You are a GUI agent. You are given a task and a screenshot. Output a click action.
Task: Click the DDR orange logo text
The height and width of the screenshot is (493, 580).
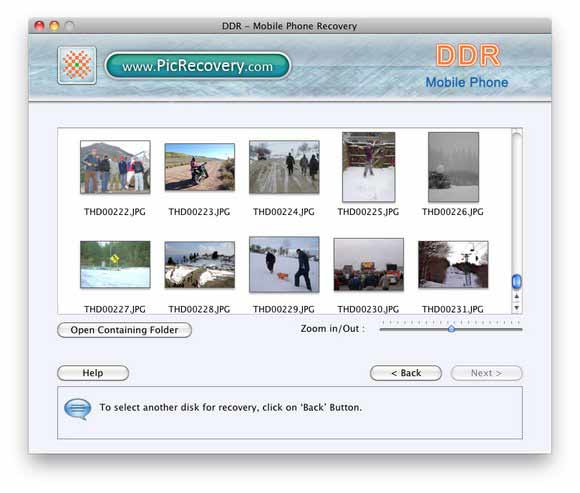[x=468, y=55]
